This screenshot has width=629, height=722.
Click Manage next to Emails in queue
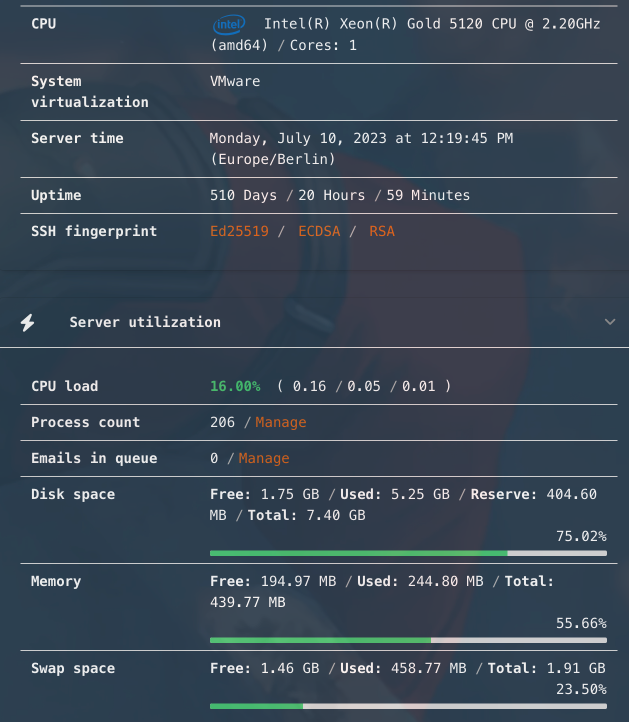point(264,458)
